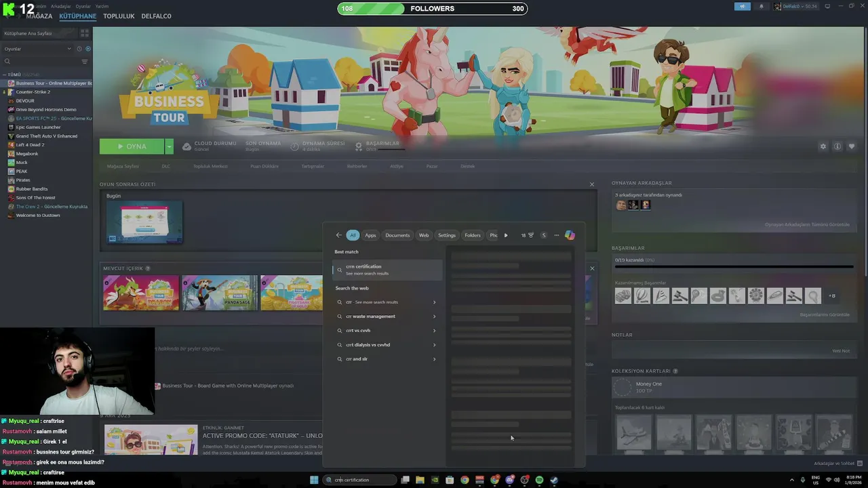Open Mağaza Sayfası game link

click(x=123, y=166)
